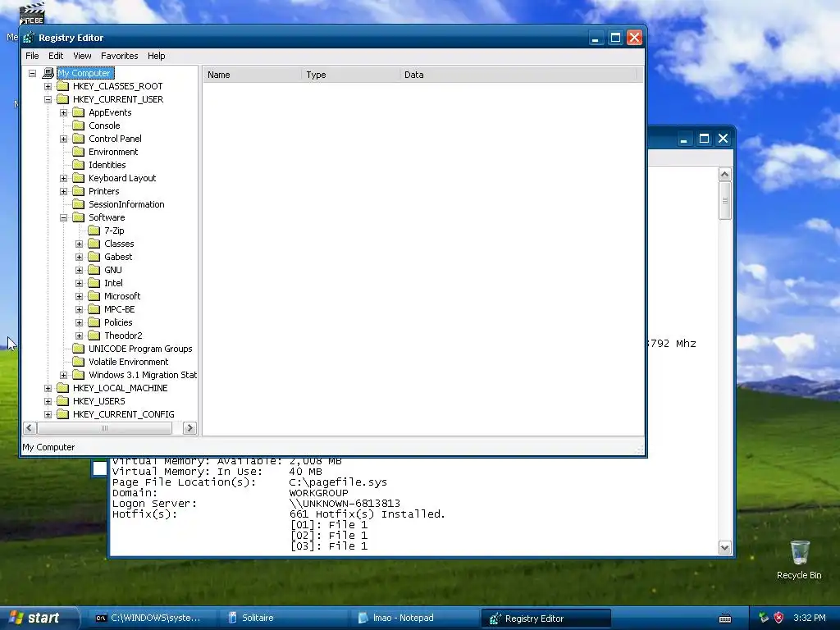Viewport: 840px width, 630px height.
Task: Click the Keyboard Layout folder icon
Action: [79, 178]
